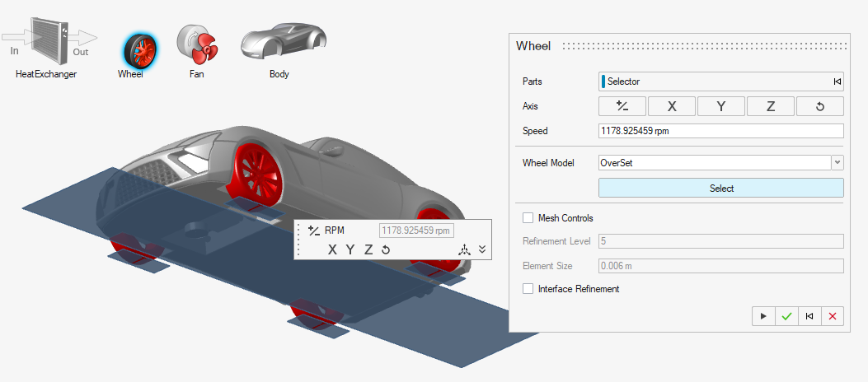The height and width of the screenshot is (382, 868).
Task: Pick the Z axis in floating toolbar
Action: (368, 249)
